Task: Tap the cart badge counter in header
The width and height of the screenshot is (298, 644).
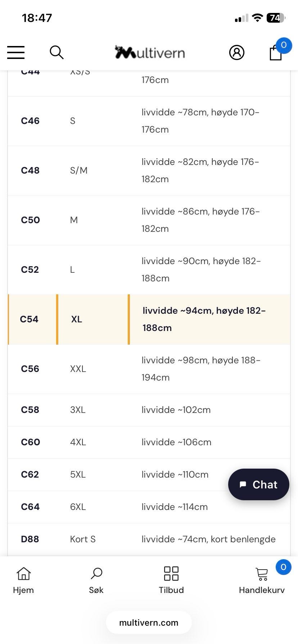Action: pos(284,45)
